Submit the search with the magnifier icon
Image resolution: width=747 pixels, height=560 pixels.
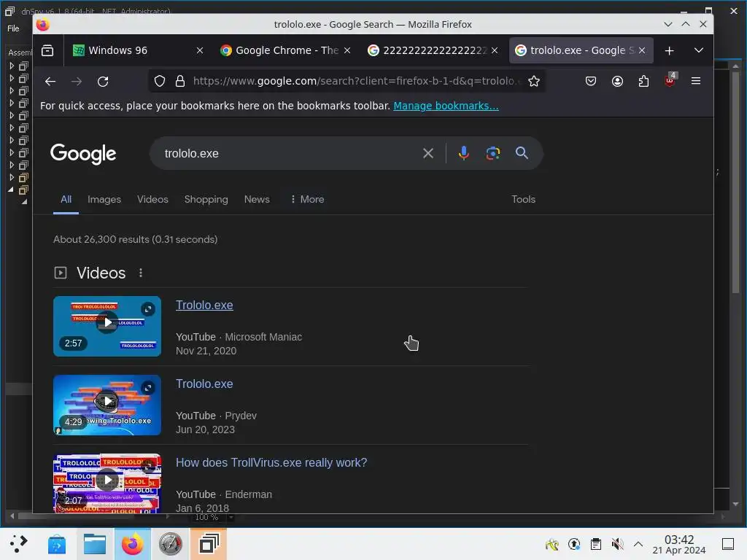click(522, 153)
